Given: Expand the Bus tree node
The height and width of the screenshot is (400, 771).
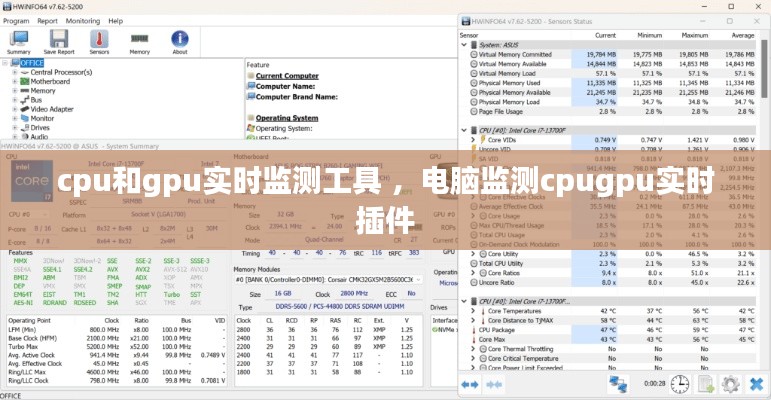Looking at the screenshot, I should (x=15, y=100).
